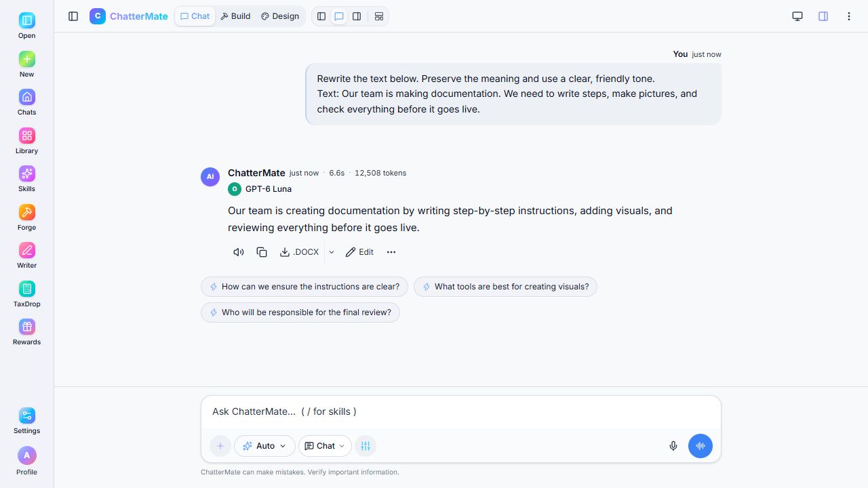Start voice mode with blue waveform button
Screen dimensions: 868x488
click(x=701, y=446)
